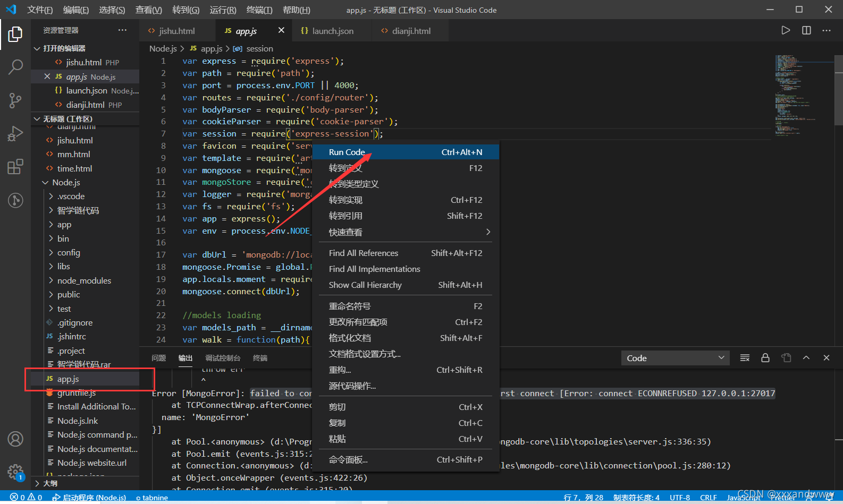
Task: Open the Accounts icon in activity bar
Action: coord(15,439)
